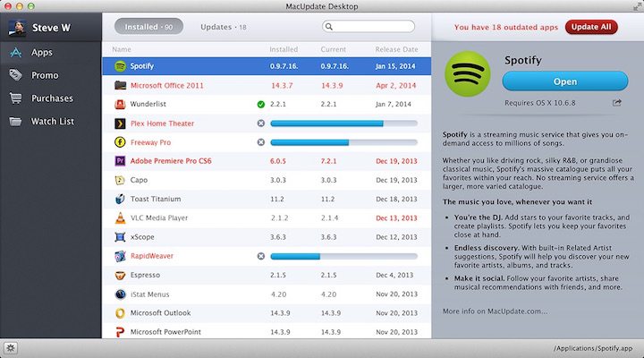This screenshot has height=358, width=644.
Task: Select the Toast Titanium name
Action: [156, 199]
